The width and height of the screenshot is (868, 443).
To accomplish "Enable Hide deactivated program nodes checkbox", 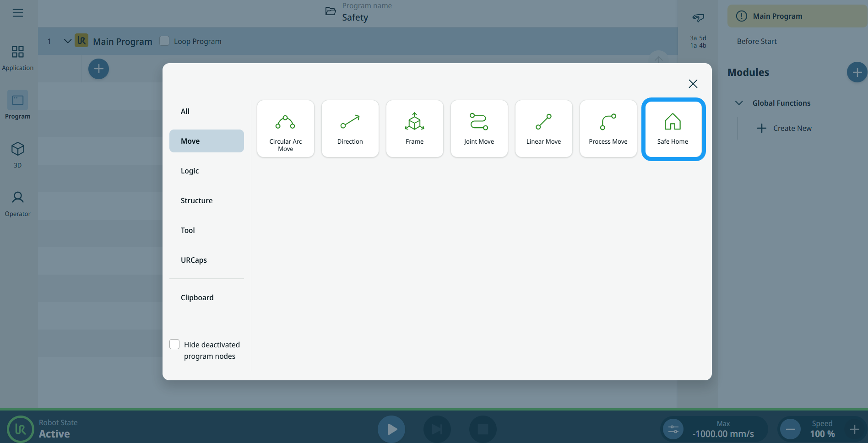I will pyautogui.click(x=174, y=344).
